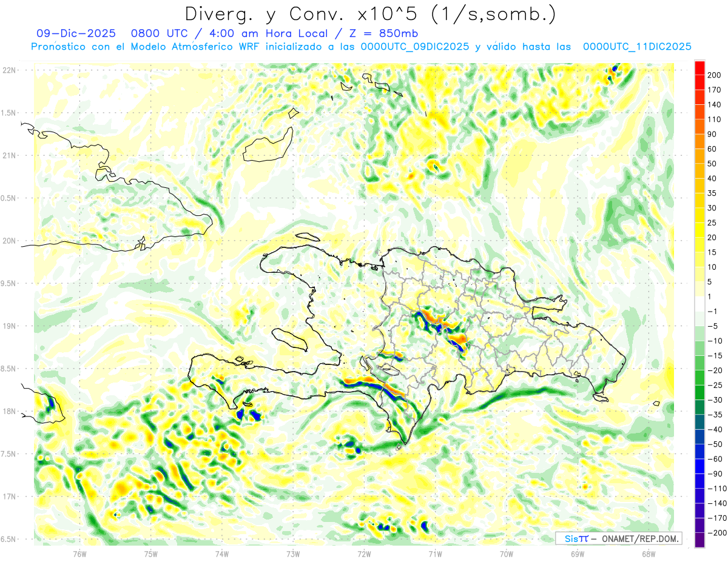Click the '8.5N' latitude label
Image resolution: width=728 pixels, height=562 pixels.
point(9,369)
